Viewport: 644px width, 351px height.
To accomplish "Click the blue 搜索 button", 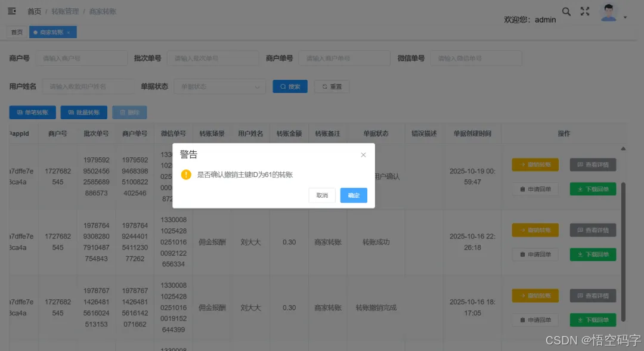I will click(290, 86).
